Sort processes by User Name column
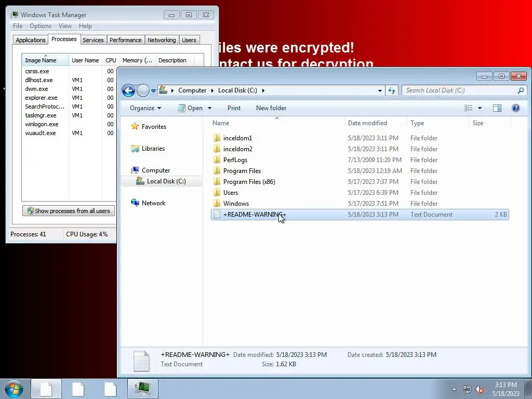 (85, 60)
